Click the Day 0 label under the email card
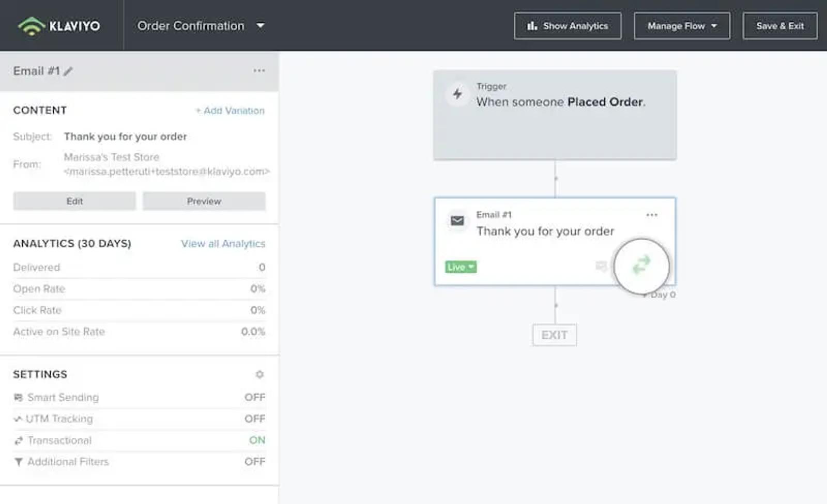 [662, 294]
